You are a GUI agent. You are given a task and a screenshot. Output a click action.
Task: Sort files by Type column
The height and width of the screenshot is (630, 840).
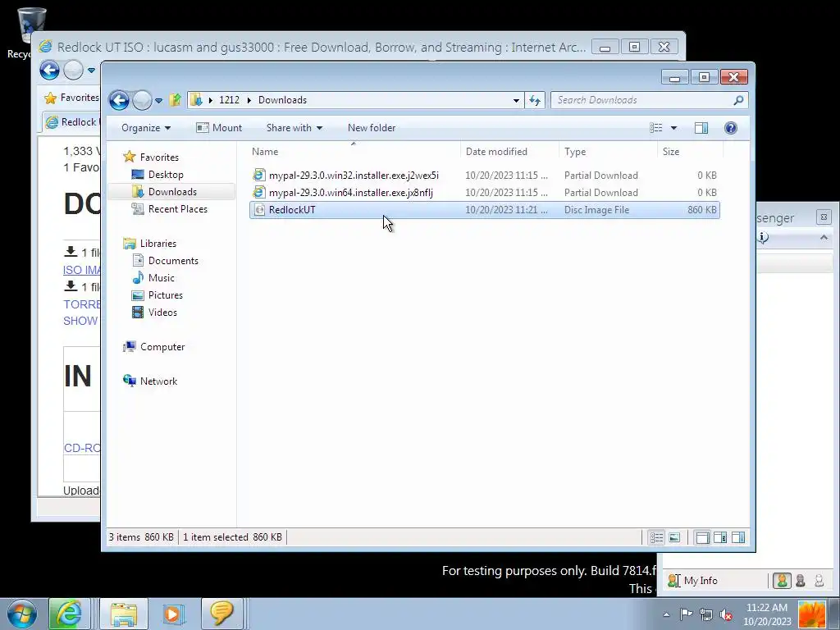point(608,152)
